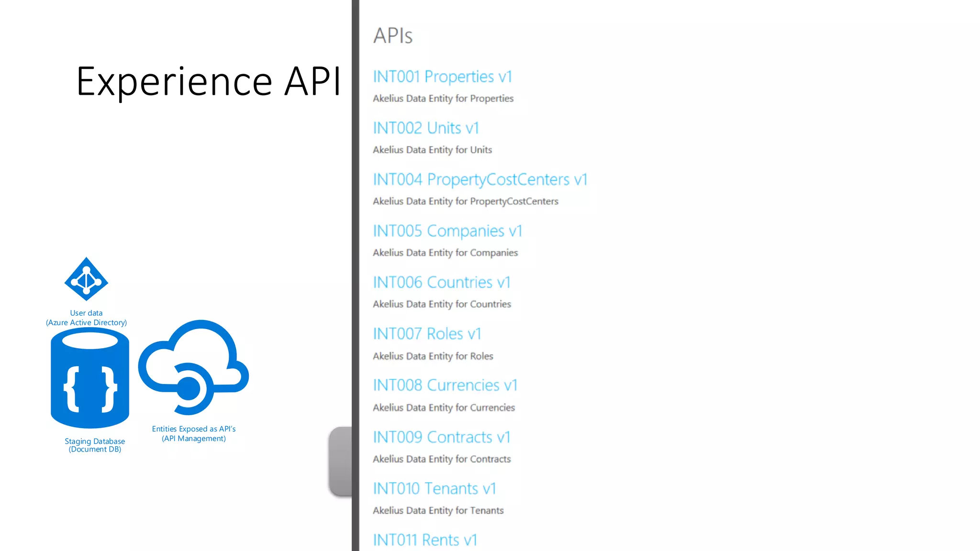
Task: Open INT011 Rents v1 API
Action: pyautogui.click(x=425, y=540)
